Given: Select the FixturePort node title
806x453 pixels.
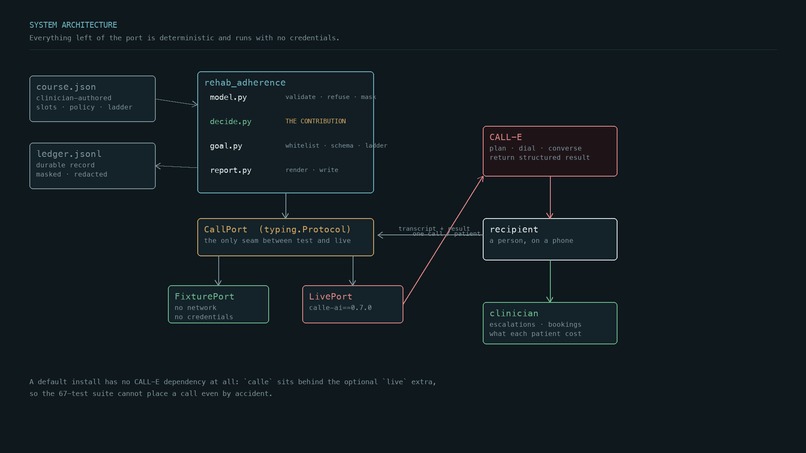Looking at the screenshot, I should tap(204, 296).
